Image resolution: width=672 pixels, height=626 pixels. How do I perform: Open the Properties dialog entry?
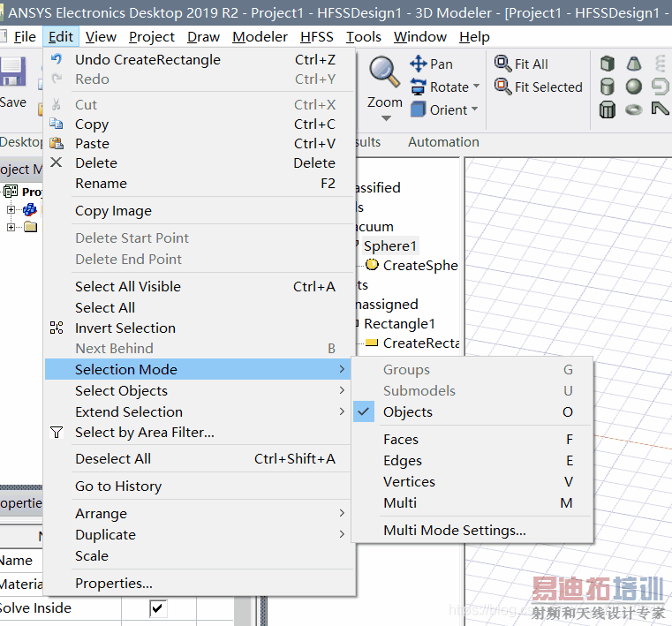coord(200,583)
